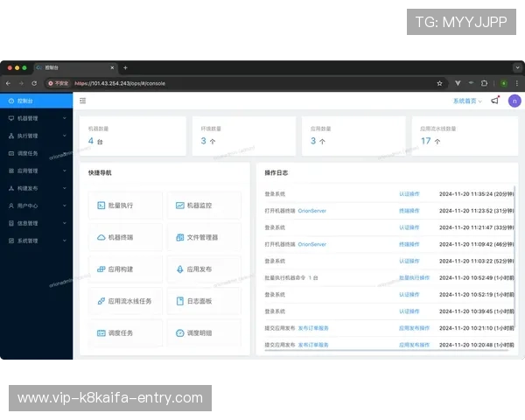Open 批量执行 quick navigation card
This screenshot has height=420, width=525.
125,206
